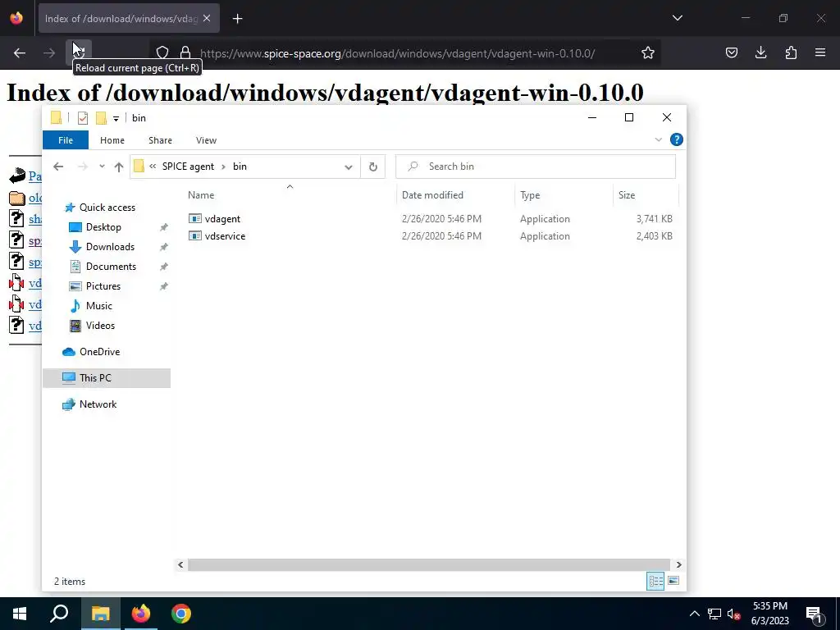Open a new Firefox tab

[237, 19]
